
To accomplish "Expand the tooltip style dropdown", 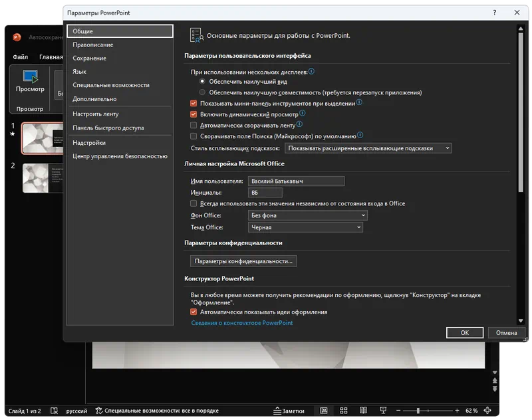I will pyautogui.click(x=368, y=148).
